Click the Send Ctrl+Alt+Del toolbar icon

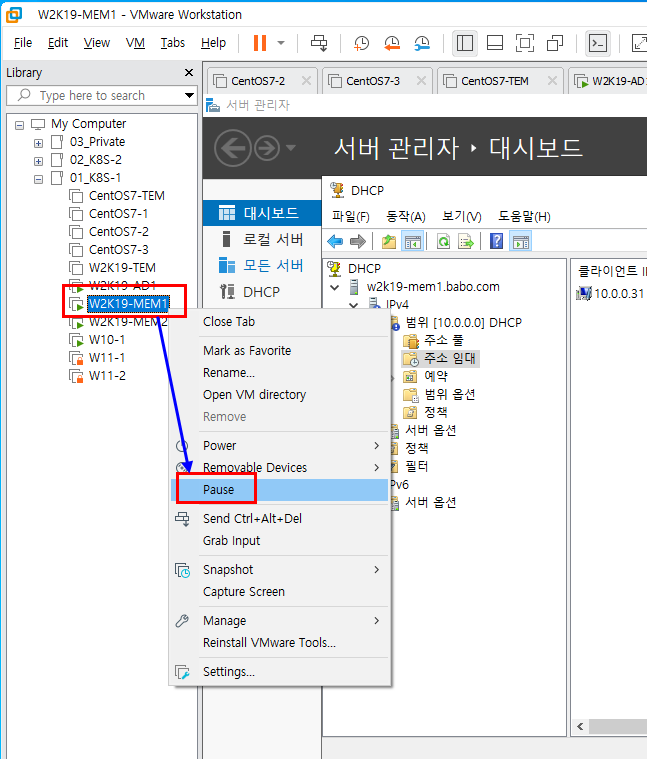(319, 43)
